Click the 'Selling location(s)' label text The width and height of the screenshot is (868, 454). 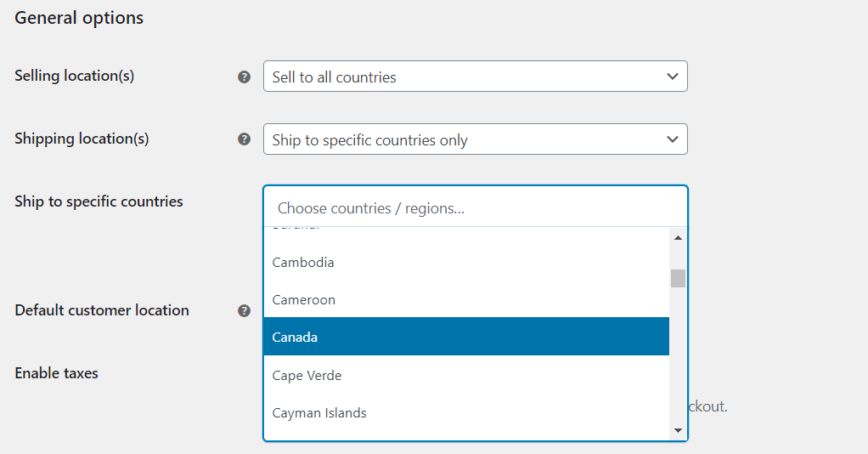click(x=74, y=76)
